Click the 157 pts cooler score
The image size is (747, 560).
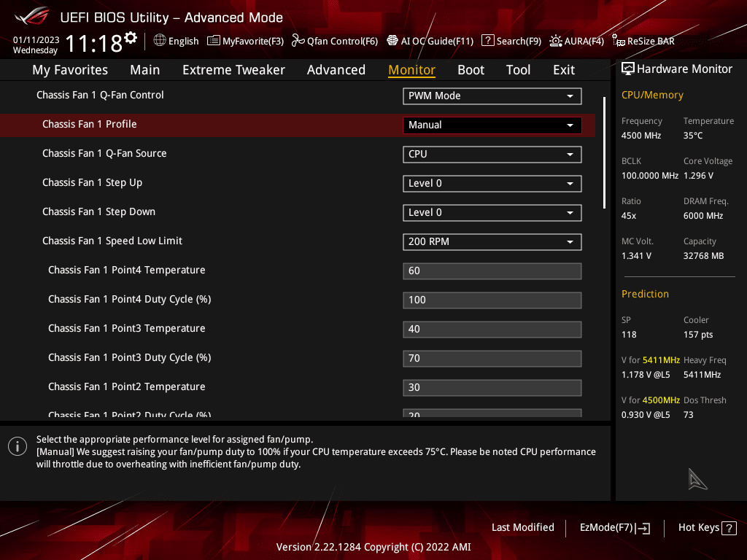[698, 335]
